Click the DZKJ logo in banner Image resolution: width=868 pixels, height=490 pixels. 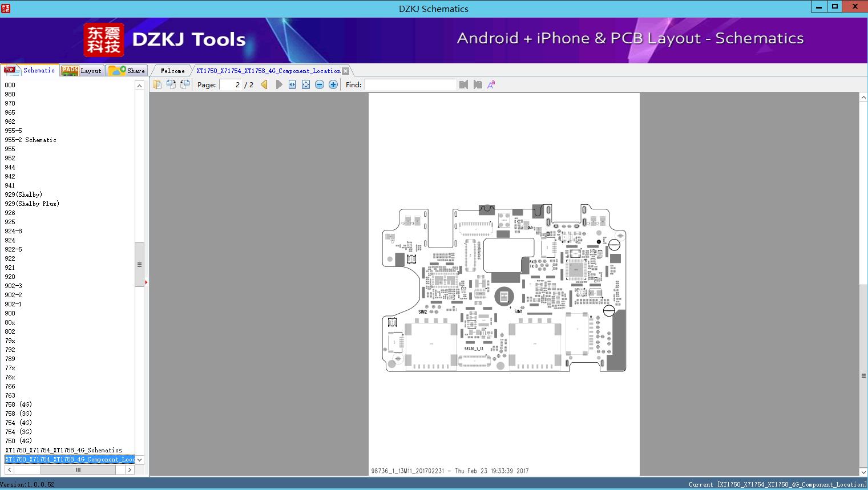pos(104,40)
